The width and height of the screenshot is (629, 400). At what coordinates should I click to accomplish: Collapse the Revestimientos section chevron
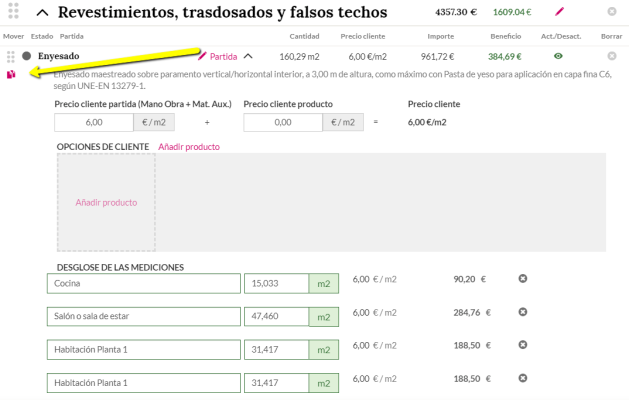(43, 13)
